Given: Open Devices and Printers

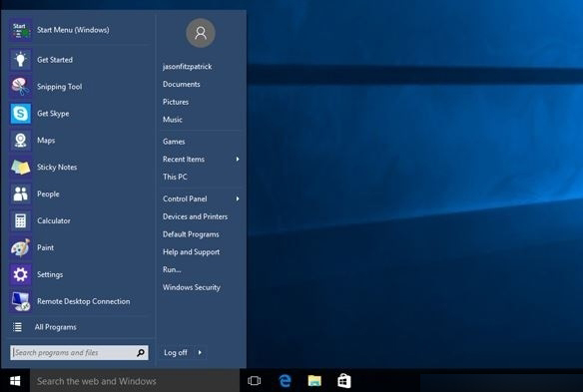Looking at the screenshot, I should [196, 216].
